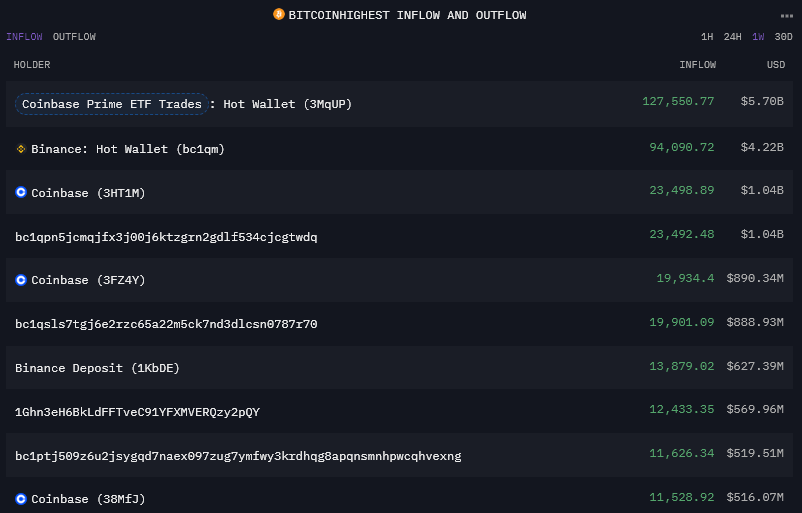Open the three-dot options menu
This screenshot has height=513, width=802.
click(787, 16)
